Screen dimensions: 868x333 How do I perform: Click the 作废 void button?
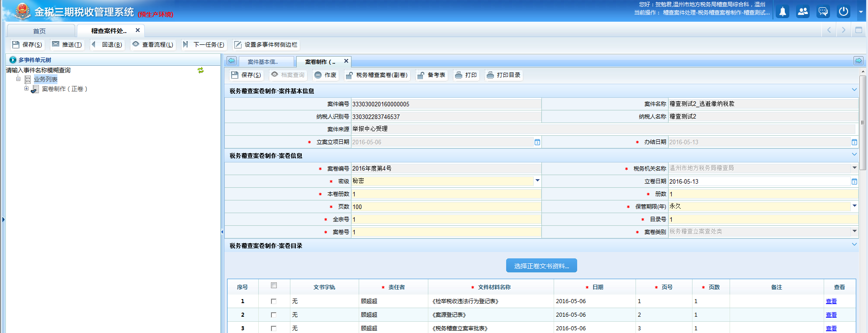[x=326, y=75]
